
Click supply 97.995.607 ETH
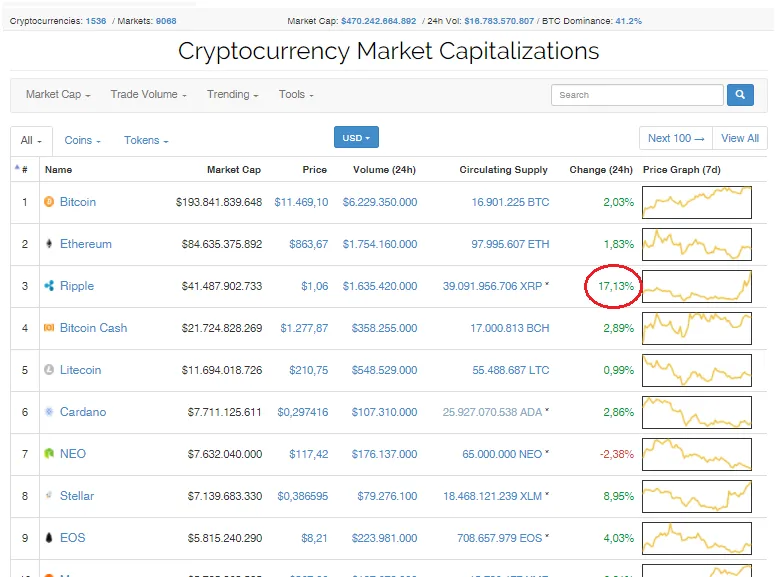coord(510,244)
